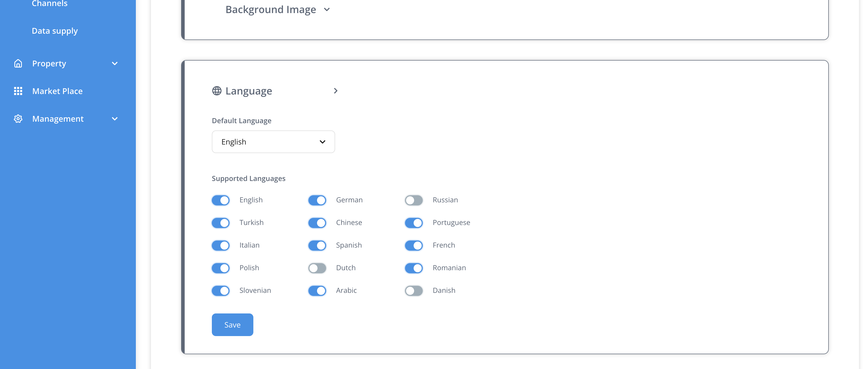Click the Property home icon

point(18,63)
